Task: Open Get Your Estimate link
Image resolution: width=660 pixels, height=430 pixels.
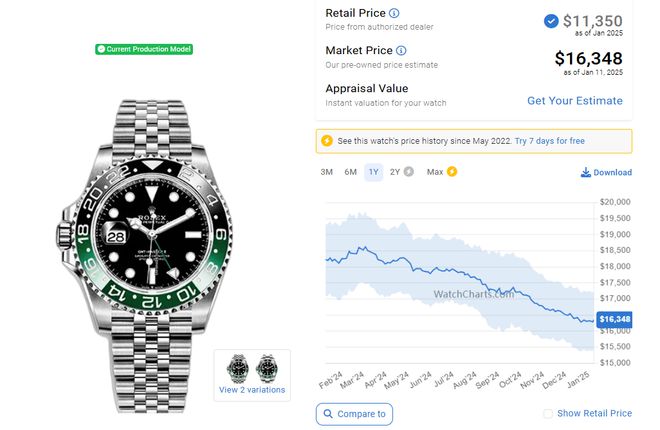Action: click(575, 101)
